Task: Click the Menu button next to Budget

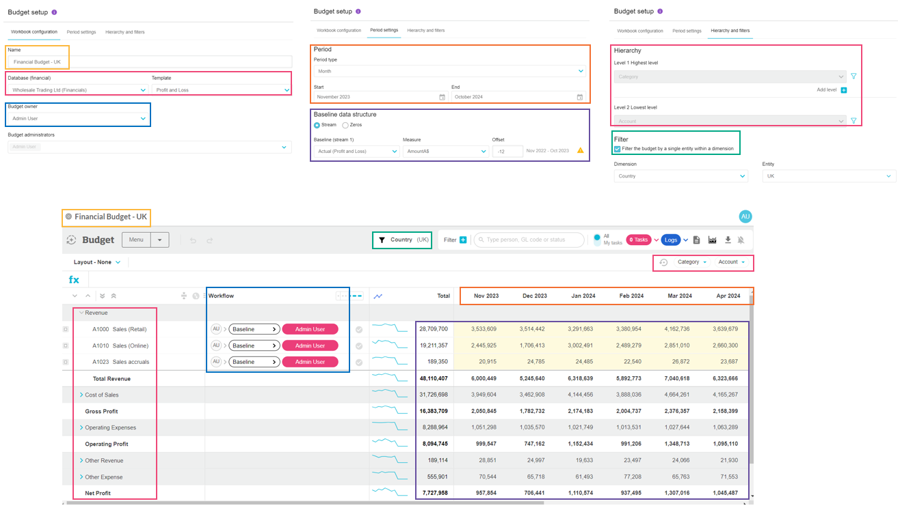Action: point(136,240)
